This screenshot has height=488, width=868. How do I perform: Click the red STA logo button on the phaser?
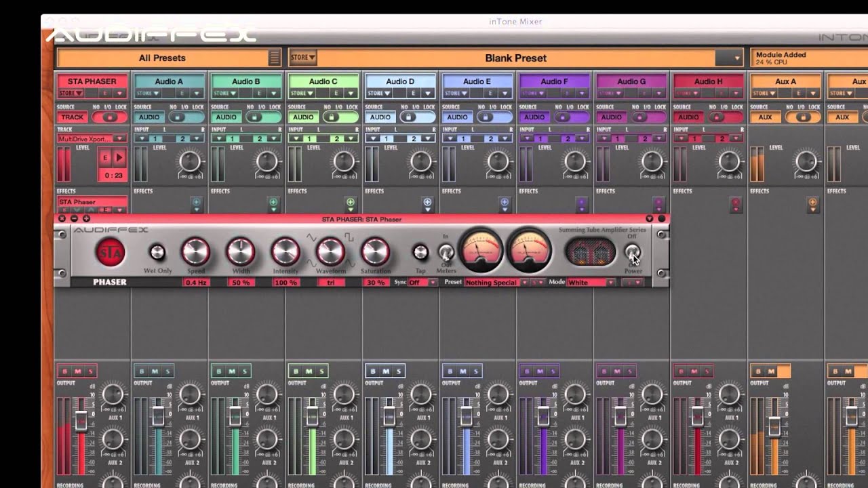point(110,253)
